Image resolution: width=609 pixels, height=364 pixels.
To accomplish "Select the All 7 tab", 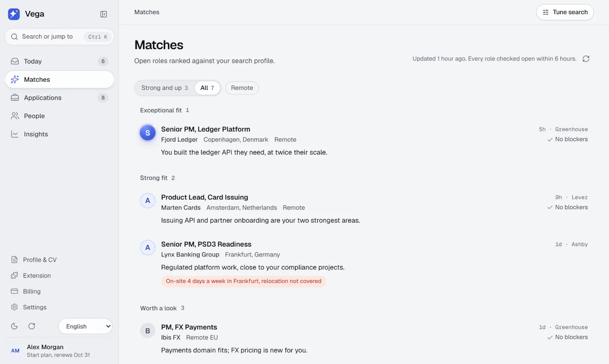I will point(207,88).
